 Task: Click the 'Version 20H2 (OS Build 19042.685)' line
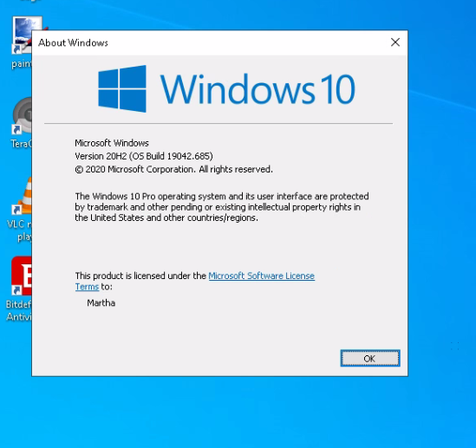[x=144, y=156]
